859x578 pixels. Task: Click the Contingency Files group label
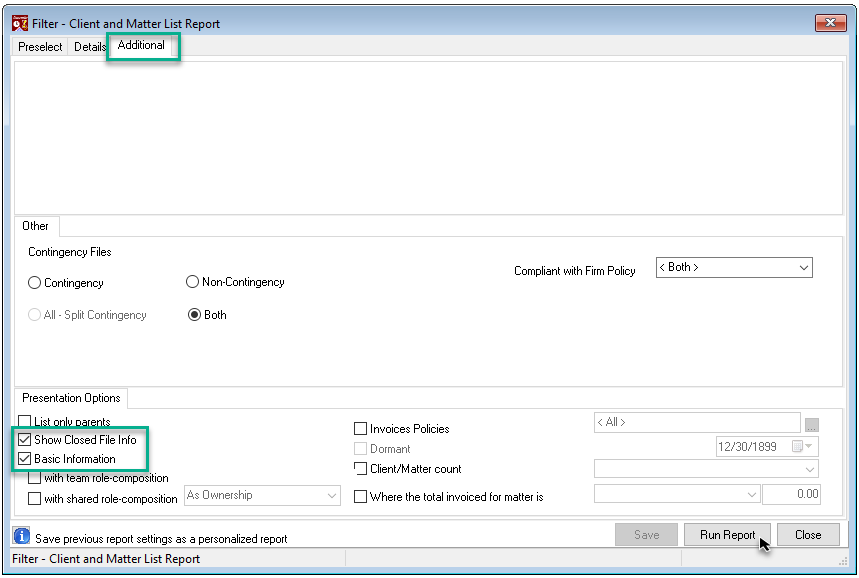(x=70, y=252)
